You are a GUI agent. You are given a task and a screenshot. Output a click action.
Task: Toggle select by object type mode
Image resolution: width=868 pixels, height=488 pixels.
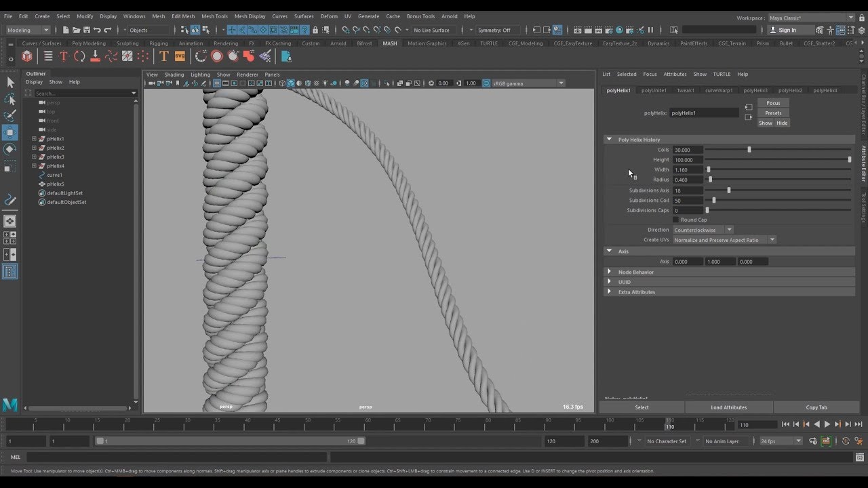tap(195, 30)
